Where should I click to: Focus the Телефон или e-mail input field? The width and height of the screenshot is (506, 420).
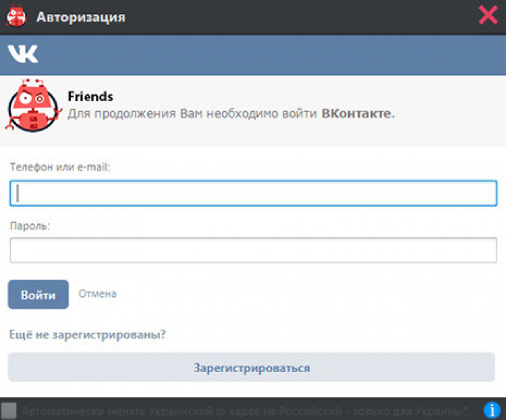pyautogui.click(x=253, y=194)
